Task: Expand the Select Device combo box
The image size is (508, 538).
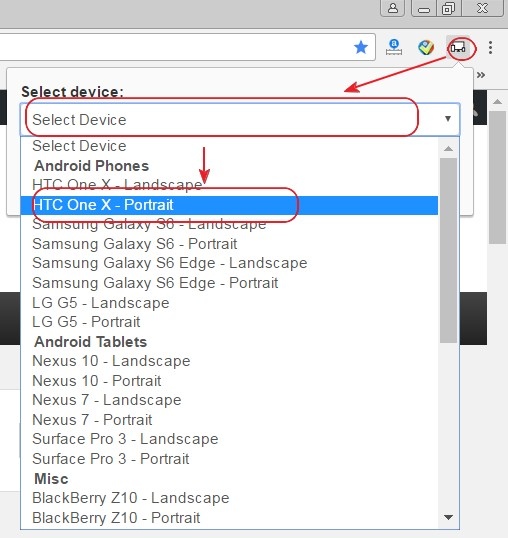Action: 240,119
